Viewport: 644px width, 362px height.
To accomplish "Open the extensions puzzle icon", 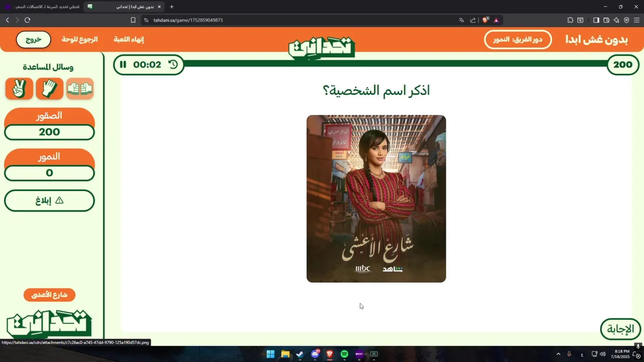I will point(570,20).
